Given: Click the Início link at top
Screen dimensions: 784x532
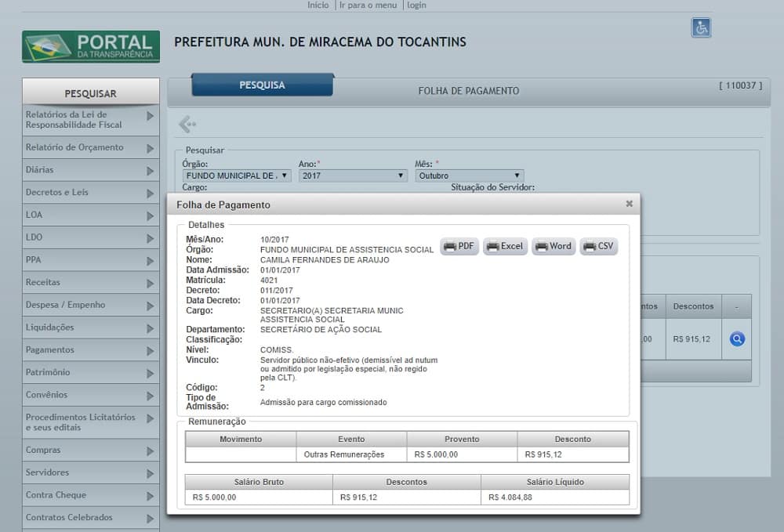Looking at the screenshot, I should coord(318,5).
